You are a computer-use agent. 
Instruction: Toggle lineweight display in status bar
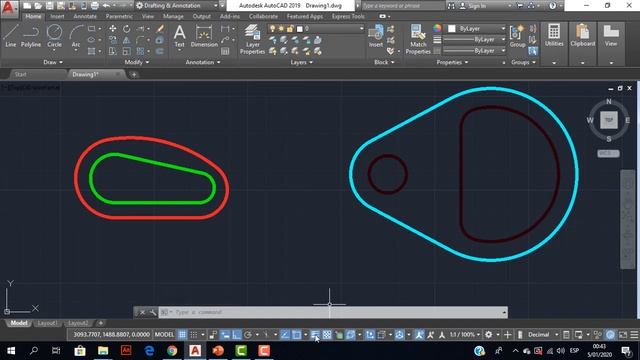pos(315,335)
